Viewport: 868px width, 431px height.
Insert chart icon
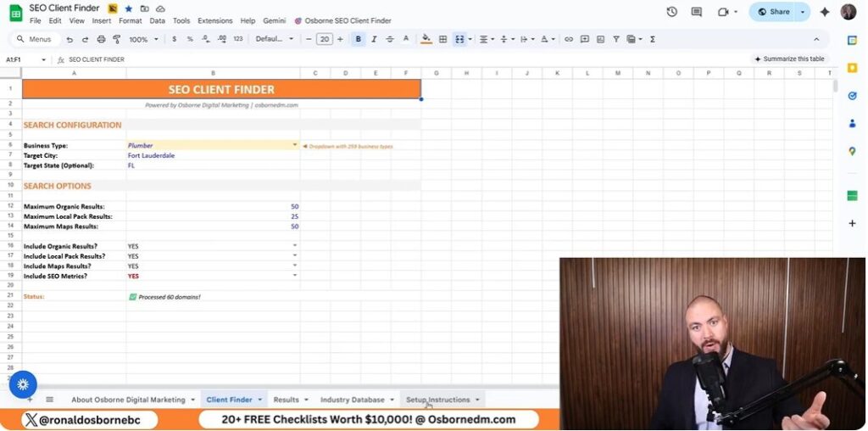click(601, 39)
